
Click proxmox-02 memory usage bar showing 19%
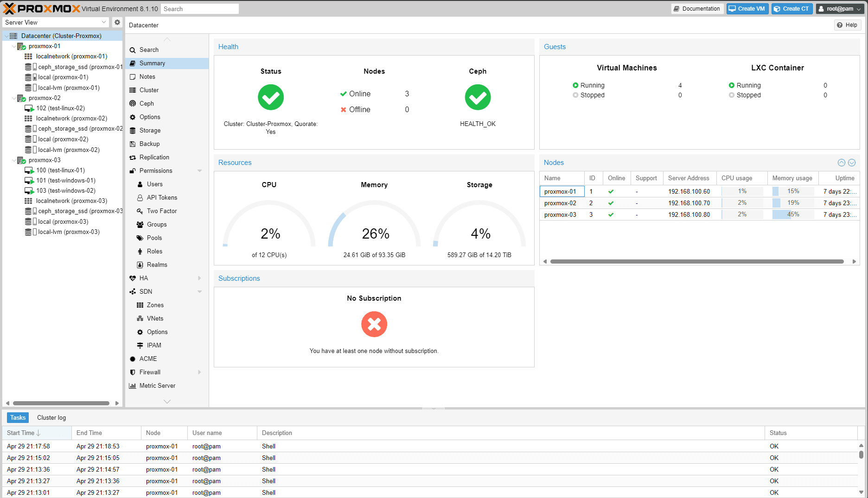point(793,203)
